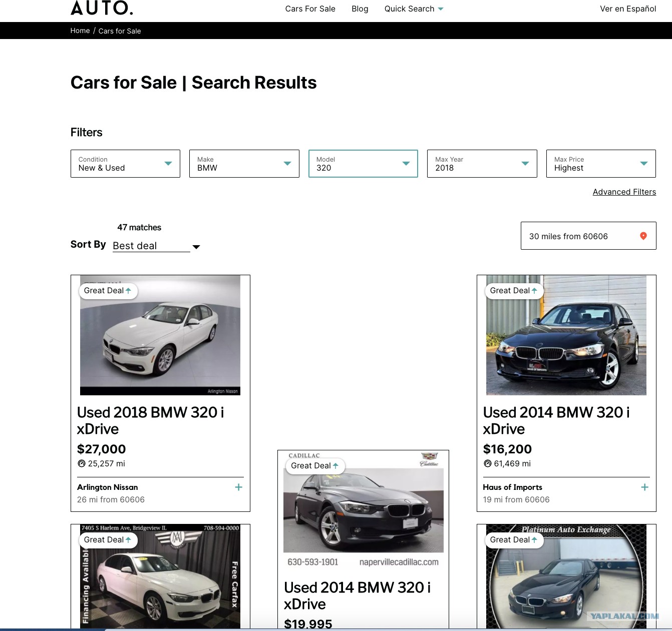Image resolution: width=672 pixels, height=631 pixels.
Task: Open the Quick Search menu
Action: coord(414,9)
